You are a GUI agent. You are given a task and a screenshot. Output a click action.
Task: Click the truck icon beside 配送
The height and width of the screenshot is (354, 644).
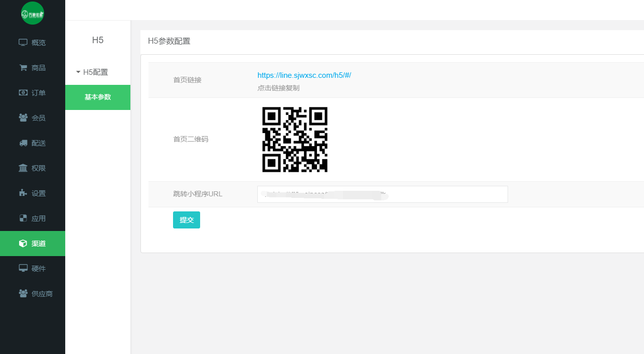(x=23, y=143)
